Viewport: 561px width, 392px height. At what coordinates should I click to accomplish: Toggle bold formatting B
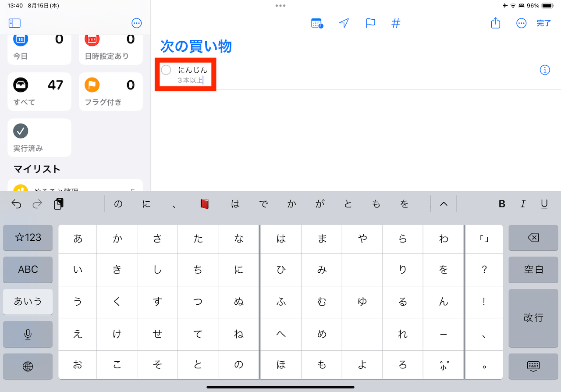click(502, 204)
